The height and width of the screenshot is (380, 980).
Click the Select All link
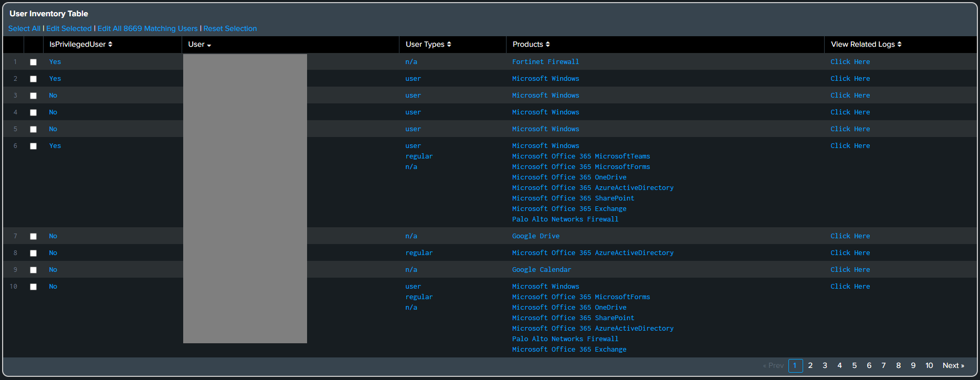[24, 28]
